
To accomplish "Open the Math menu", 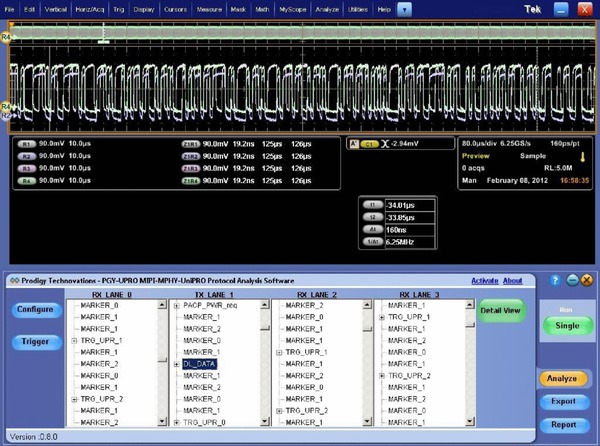I will tap(262, 10).
